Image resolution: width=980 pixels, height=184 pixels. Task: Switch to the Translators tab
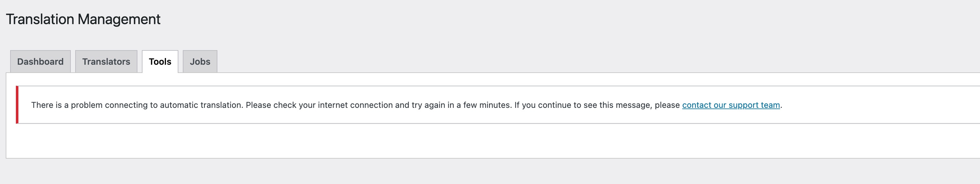106,62
